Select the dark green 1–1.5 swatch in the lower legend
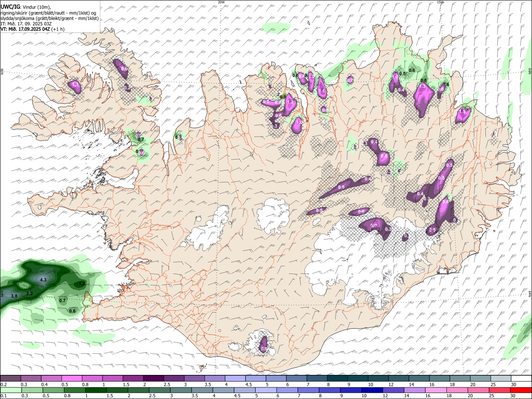 tap(96, 390)
